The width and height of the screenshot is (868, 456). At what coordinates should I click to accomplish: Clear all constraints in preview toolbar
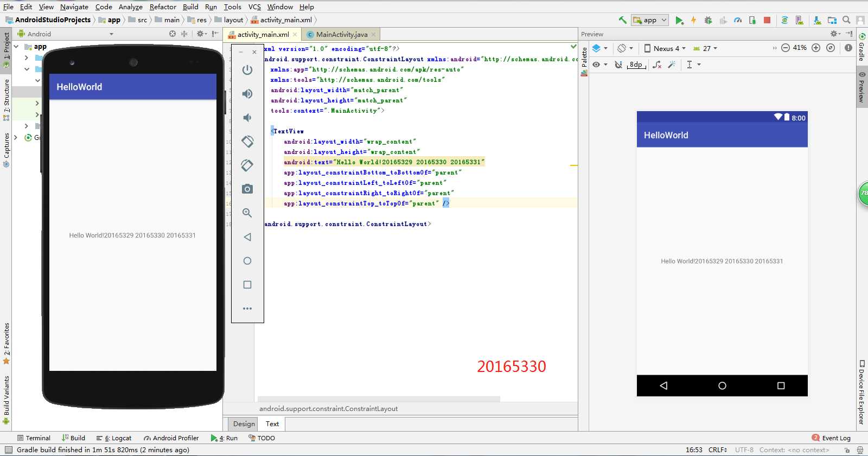tap(657, 65)
